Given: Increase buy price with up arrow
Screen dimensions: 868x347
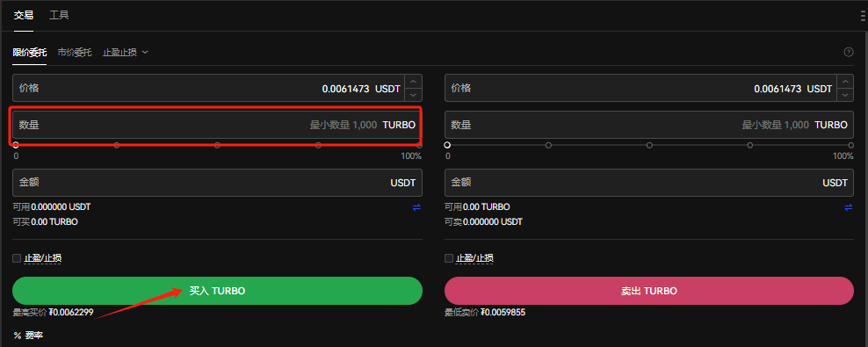Looking at the screenshot, I should [414, 82].
